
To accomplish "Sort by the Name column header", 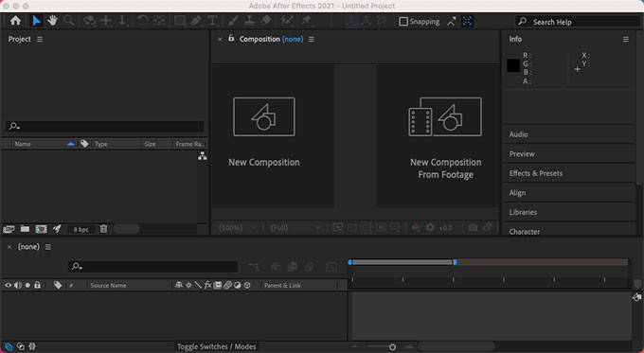I will [x=23, y=144].
